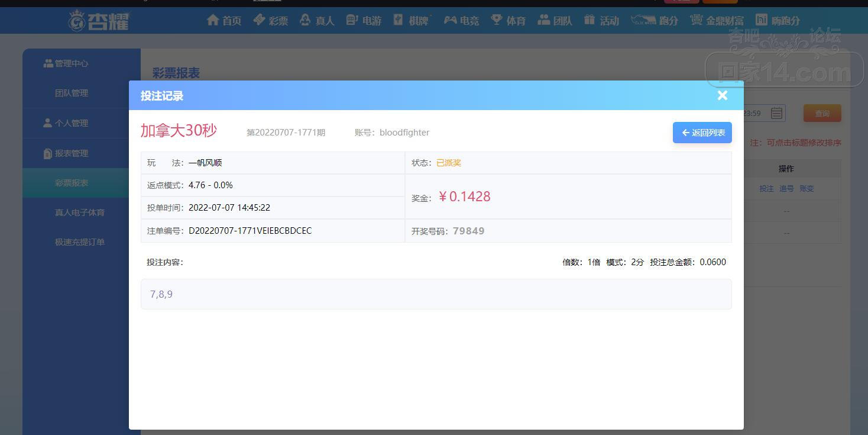Click the orange 查询 button
Viewport: 868px width, 435px height.
(822, 113)
